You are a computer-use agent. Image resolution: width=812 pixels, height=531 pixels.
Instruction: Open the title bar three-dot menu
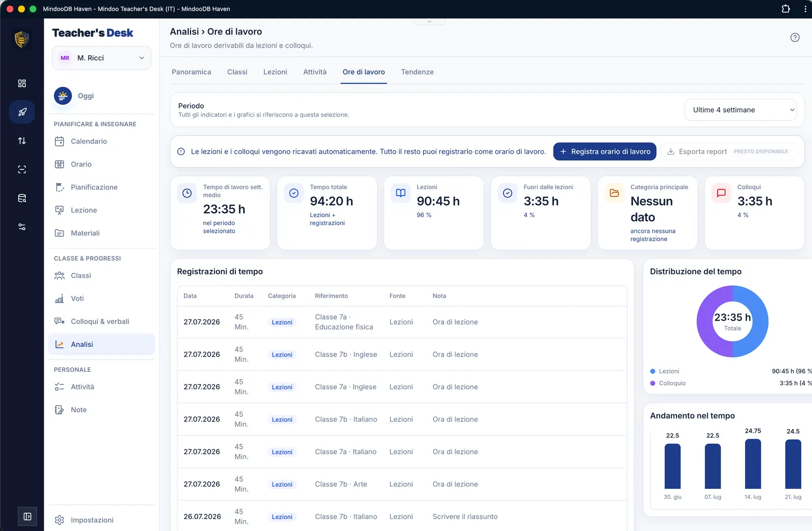(805, 9)
